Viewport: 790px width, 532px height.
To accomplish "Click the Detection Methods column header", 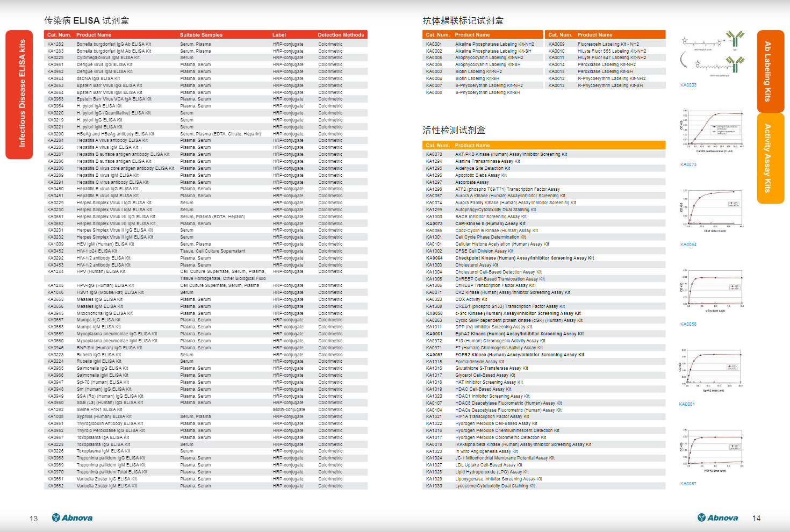I will [341, 35].
